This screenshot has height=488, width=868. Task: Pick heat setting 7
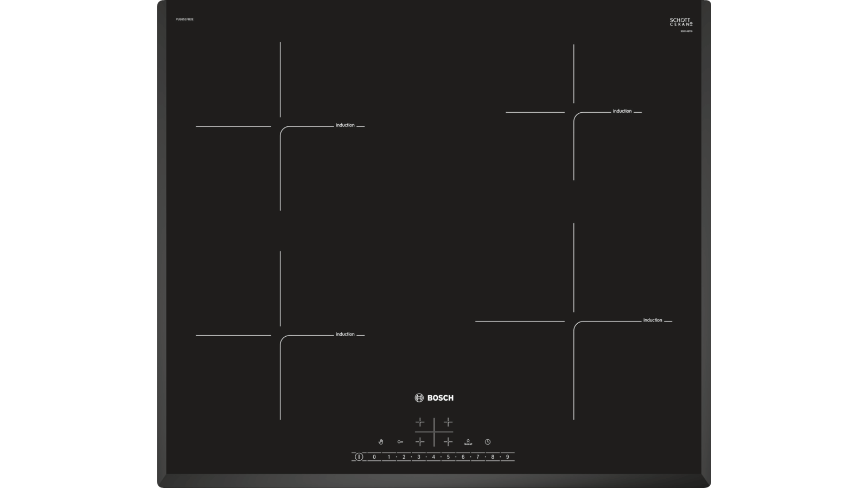[x=478, y=457]
